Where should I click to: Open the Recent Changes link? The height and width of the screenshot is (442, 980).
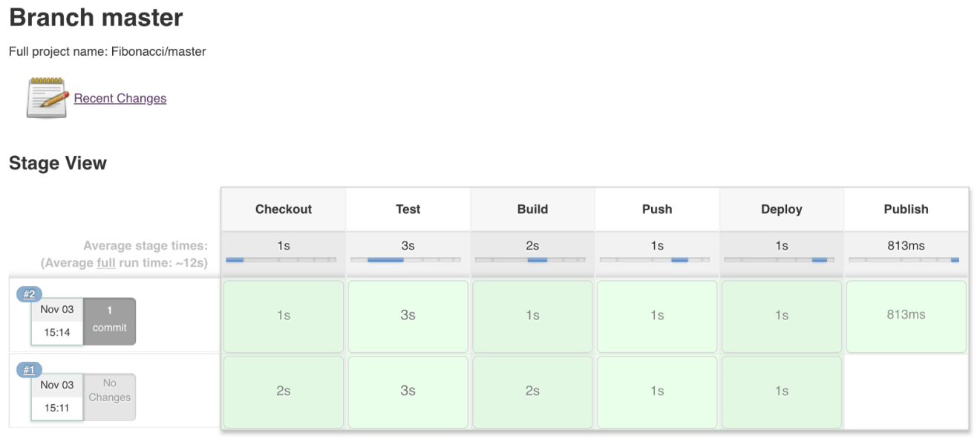[x=120, y=98]
